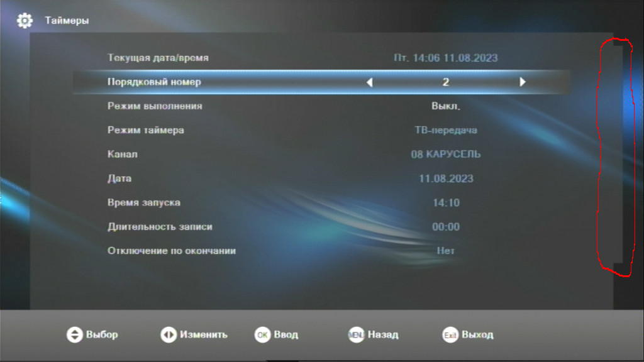The width and height of the screenshot is (644, 362).
Task: Click the OK Ввод icon
Action: 262,335
